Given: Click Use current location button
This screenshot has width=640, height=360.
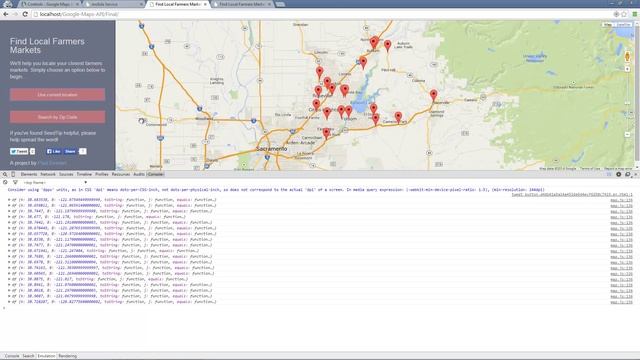Looking at the screenshot, I should (58, 95).
